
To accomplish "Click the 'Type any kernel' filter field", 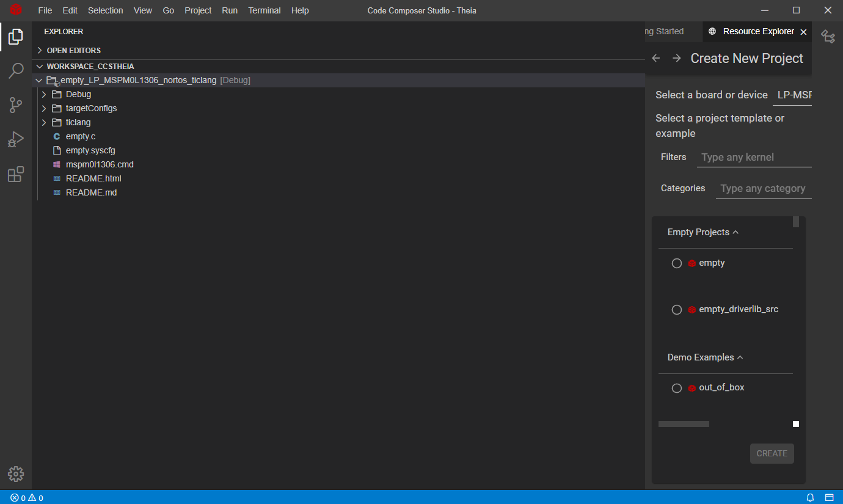I will pos(754,157).
